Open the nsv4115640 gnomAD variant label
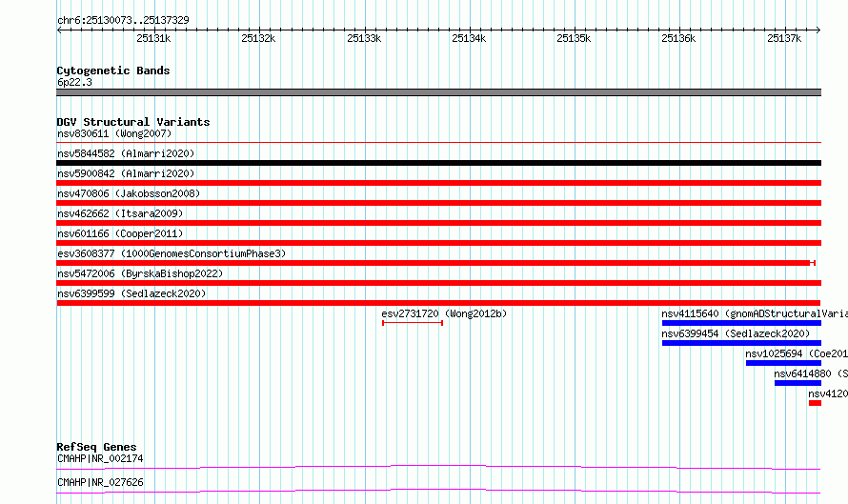 coord(754,313)
